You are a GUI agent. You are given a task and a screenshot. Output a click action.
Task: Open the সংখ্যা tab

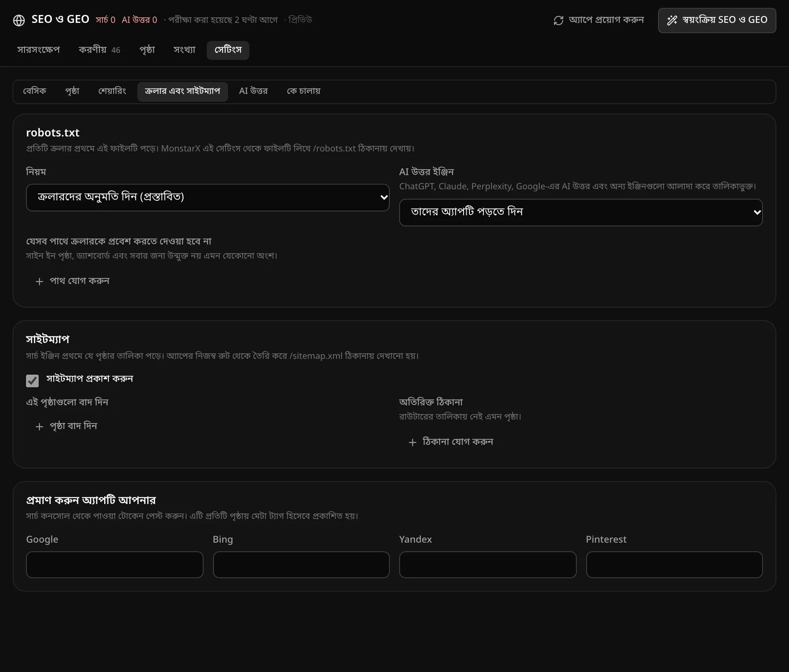(x=184, y=50)
